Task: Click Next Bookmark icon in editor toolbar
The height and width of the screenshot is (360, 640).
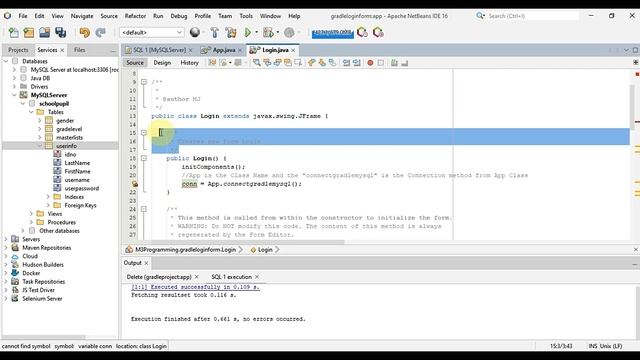Action: [322, 63]
